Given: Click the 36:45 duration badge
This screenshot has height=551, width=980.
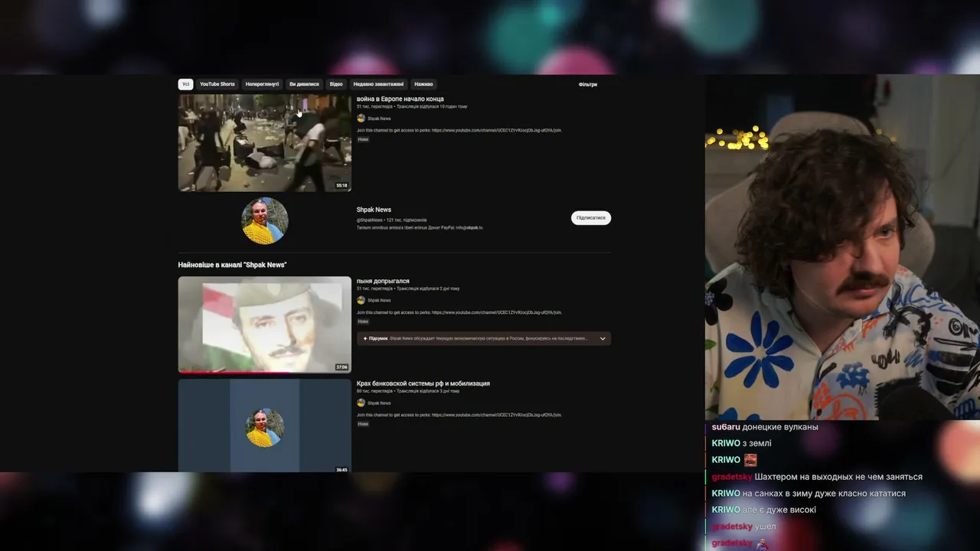Looking at the screenshot, I should coord(341,469).
